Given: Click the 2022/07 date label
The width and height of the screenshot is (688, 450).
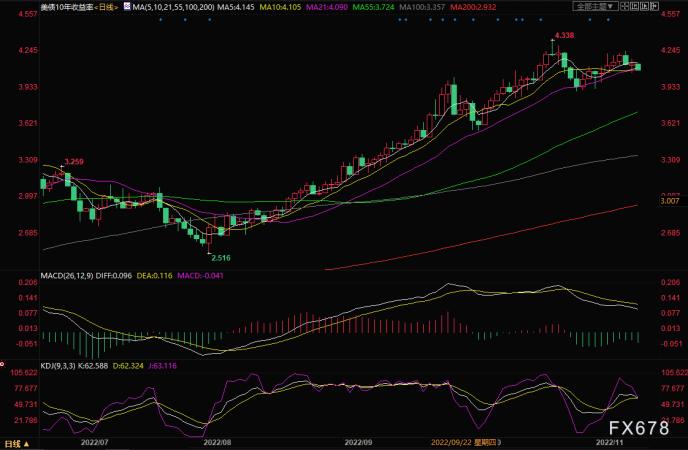Looking at the screenshot, I should coord(94,442).
